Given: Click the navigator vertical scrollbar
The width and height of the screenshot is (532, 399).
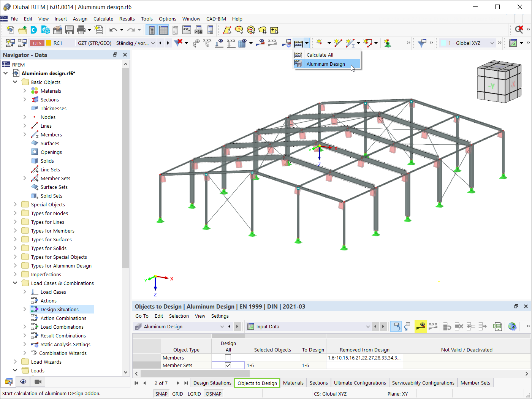Looking at the screenshot, I should tap(126, 167).
